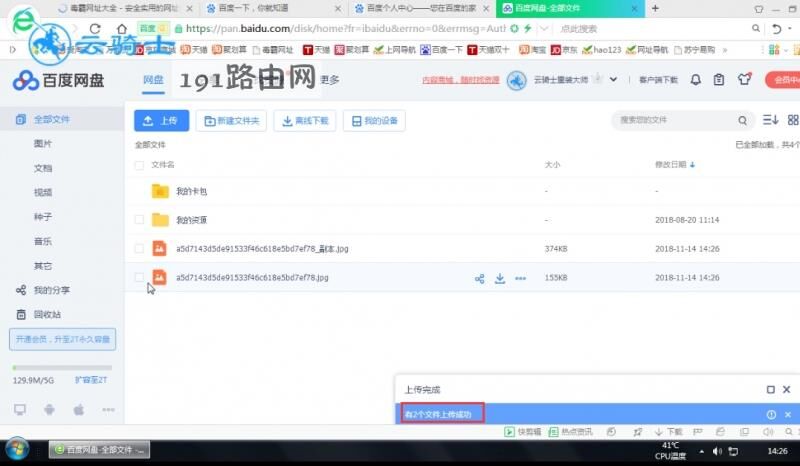This screenshot has width=800, height=466.
Task: Click the 离线下载 button
Action: tap(305, 120)
